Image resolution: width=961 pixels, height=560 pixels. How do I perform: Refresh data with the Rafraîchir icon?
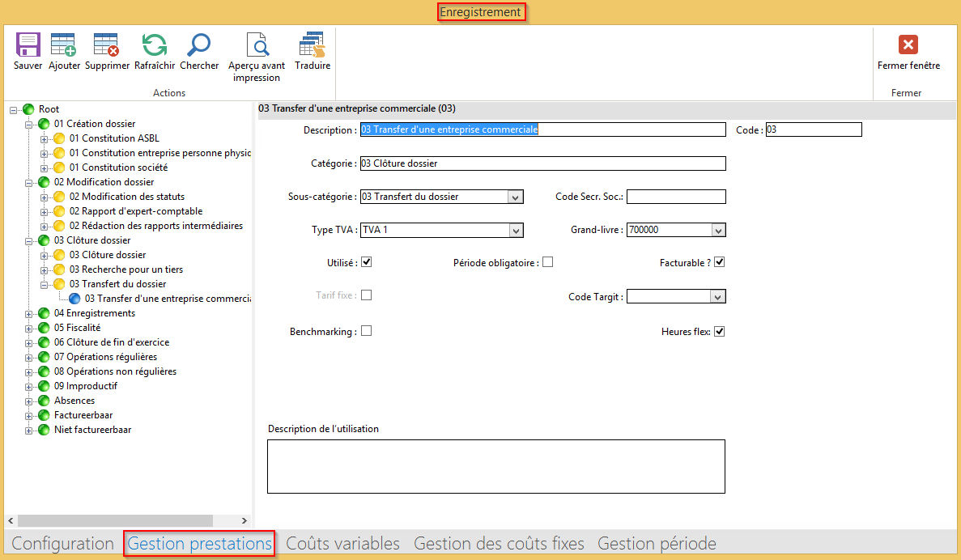(x=154, y=45)
